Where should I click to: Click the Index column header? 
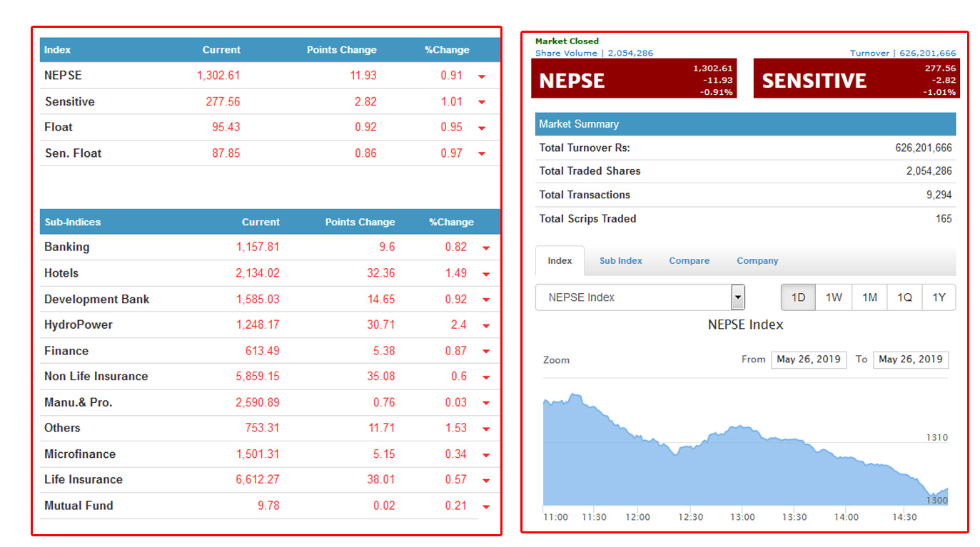pos(57,50)
